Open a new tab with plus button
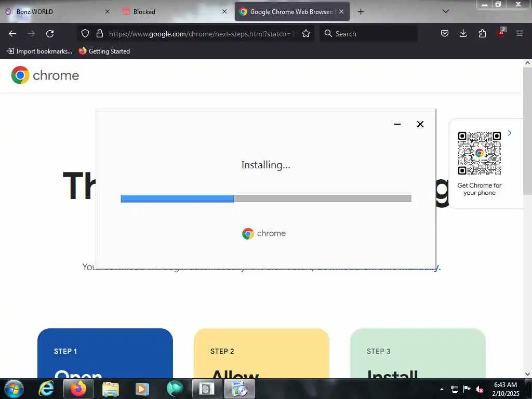The height and width of the screenshot is (399, 532). coord(361,12)
